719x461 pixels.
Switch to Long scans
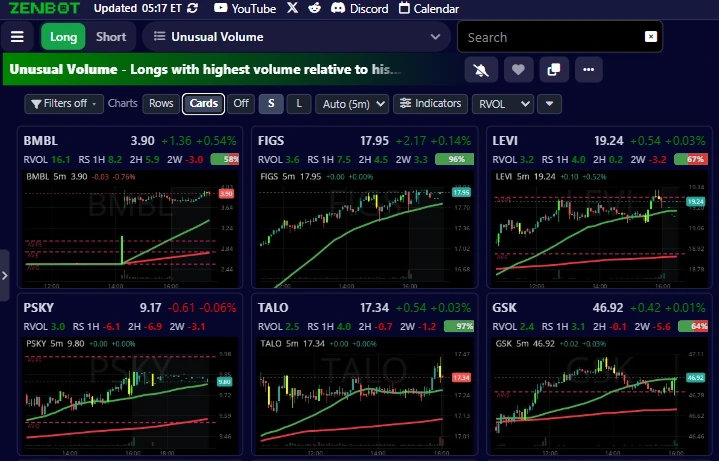tap(63, 37)
